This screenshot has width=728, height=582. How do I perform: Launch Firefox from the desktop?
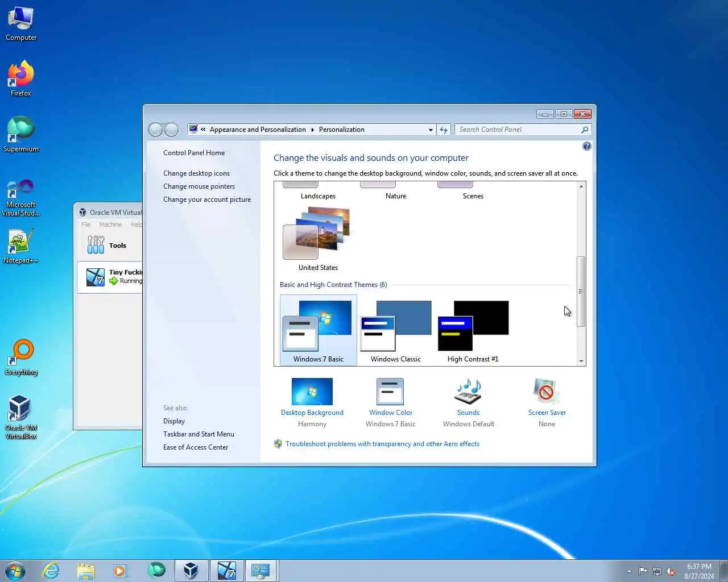click(21, 78)
